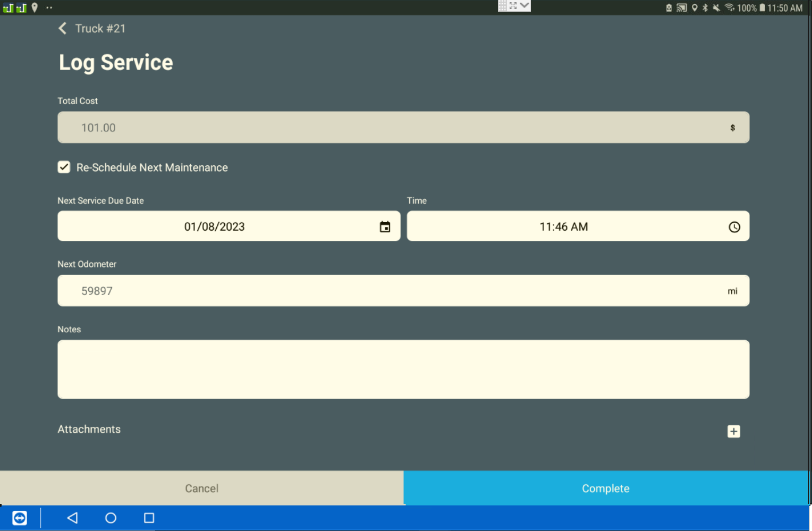Uncheck Re-Schedule Next Maintenance checkbox

pyautogui.click(x=64, y=167)
